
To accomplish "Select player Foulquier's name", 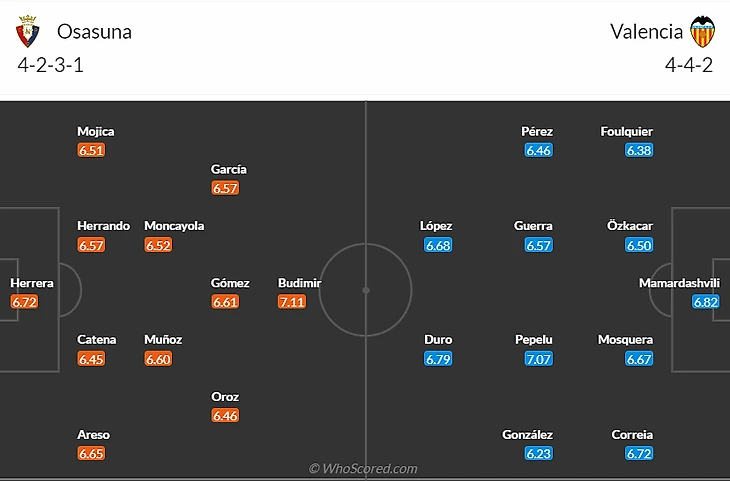I will pos(628,131).
